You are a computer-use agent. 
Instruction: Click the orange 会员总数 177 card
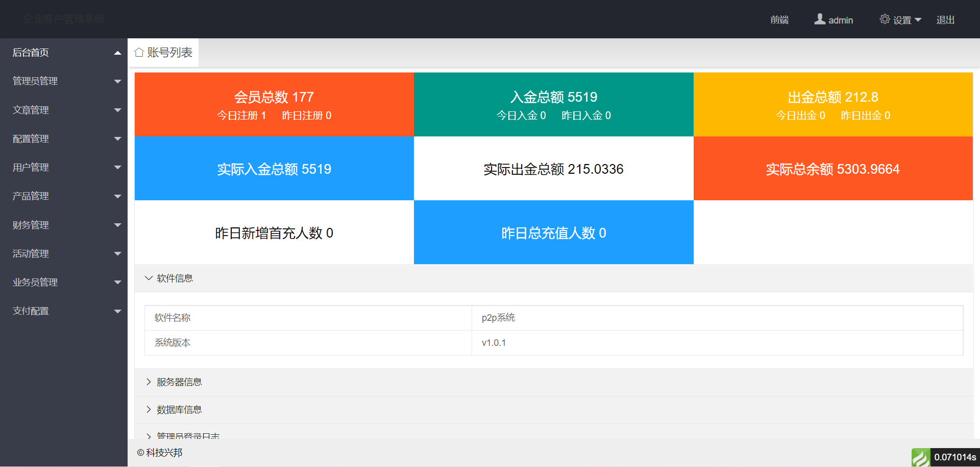[x=274, y=105]
